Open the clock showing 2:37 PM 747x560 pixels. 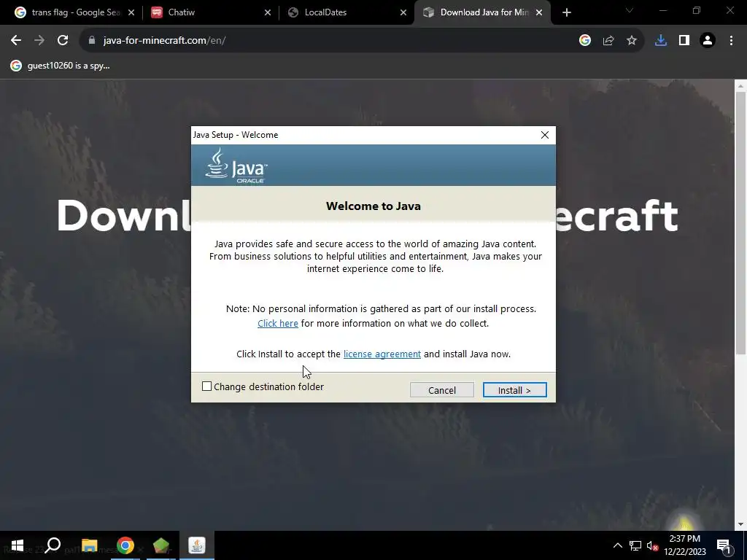pos(684,545)
